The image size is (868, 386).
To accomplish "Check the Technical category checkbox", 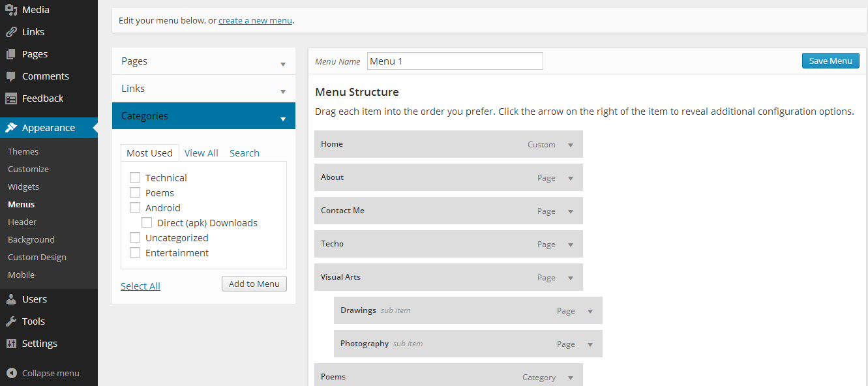I will tap(135, 177).
